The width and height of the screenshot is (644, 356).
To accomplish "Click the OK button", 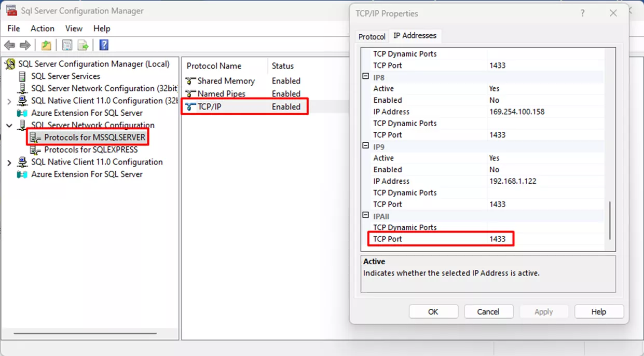I will [433, 312].
